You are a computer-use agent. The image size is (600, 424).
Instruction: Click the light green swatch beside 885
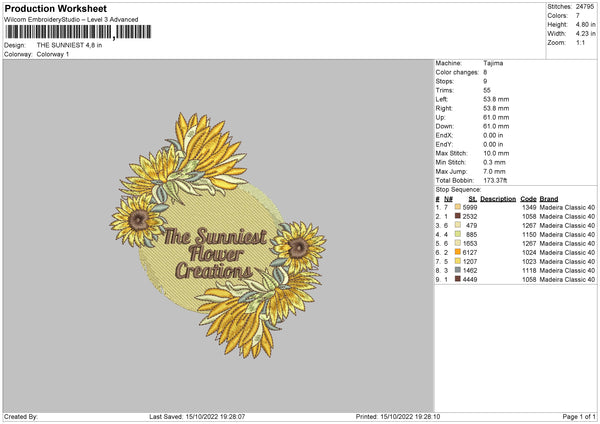[458, 234]
